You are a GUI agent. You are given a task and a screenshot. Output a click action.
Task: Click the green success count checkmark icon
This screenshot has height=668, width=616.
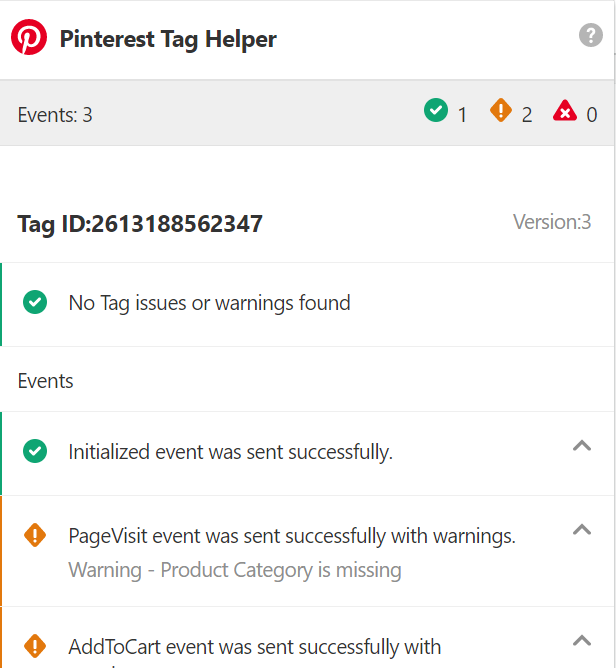coord(435,111)
